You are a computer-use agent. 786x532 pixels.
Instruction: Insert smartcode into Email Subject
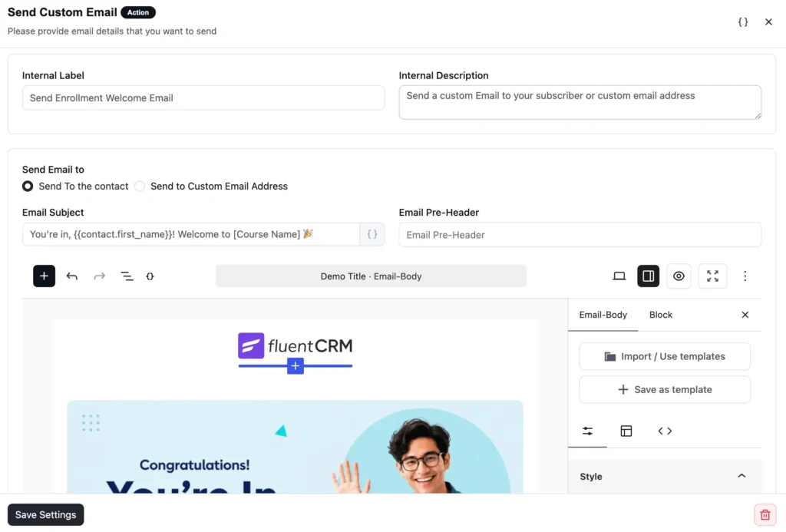372,234
